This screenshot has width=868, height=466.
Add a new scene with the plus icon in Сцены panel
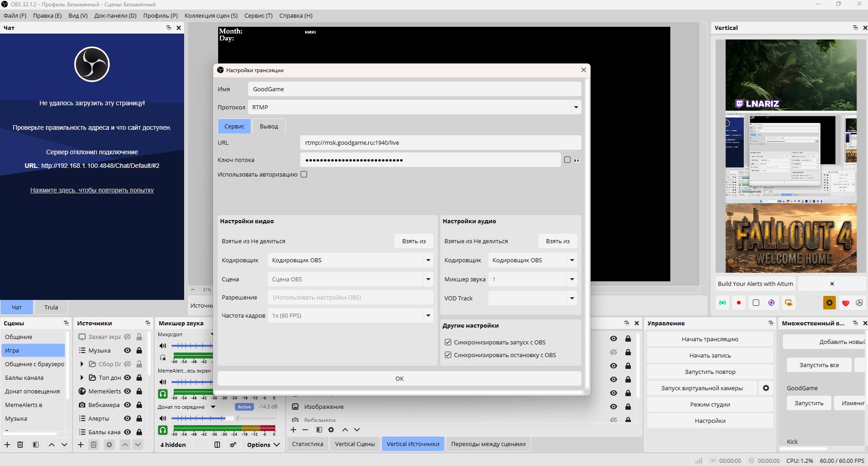click(x=7, y=445)
